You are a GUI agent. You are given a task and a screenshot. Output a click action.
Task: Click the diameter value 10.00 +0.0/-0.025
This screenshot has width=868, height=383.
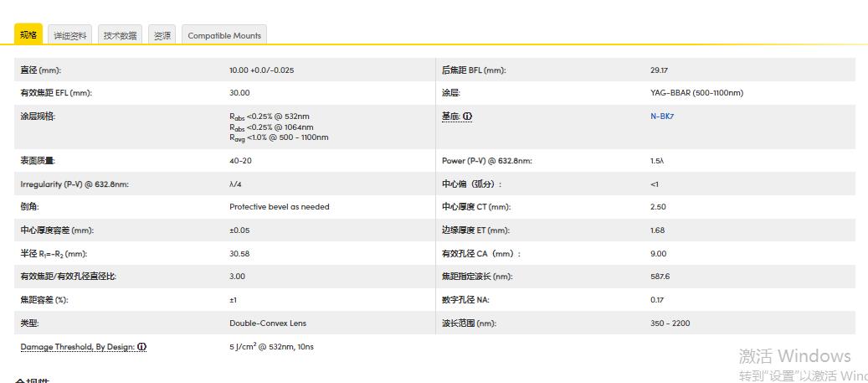pos(261,70)
